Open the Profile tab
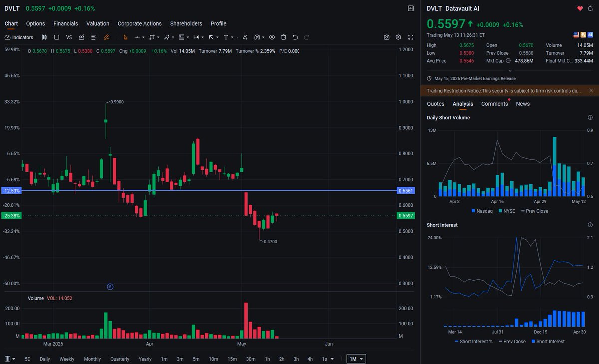Viewport: 599px width, 364px height. pyautogui.click(x=218, y=23)
